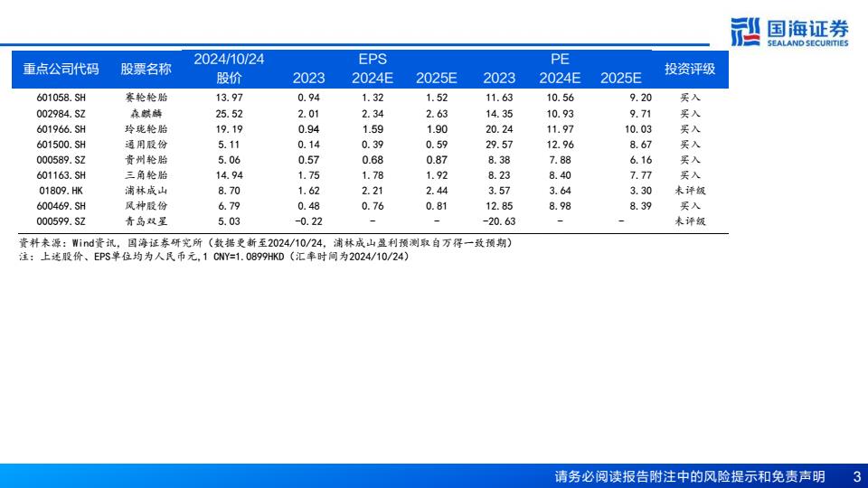Click EPS value 2.21
The height and width of the screenshot is (488, 868).
[x=373, y=191]
